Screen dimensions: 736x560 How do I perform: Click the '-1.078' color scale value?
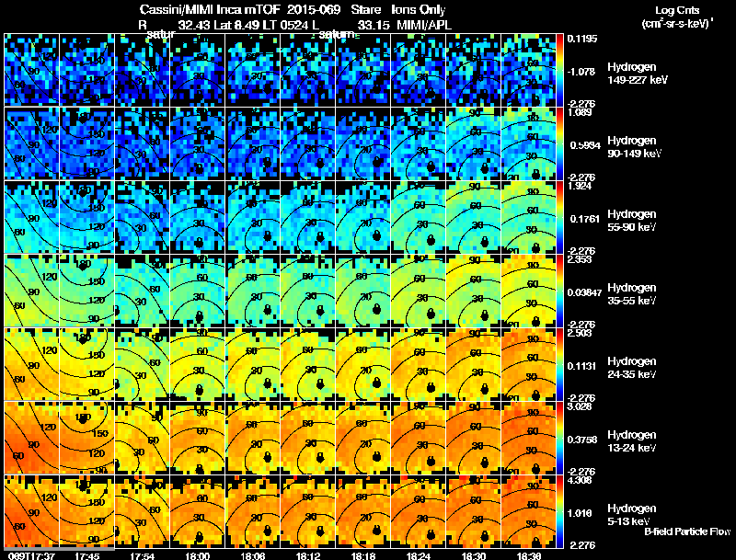pos(581,72)
